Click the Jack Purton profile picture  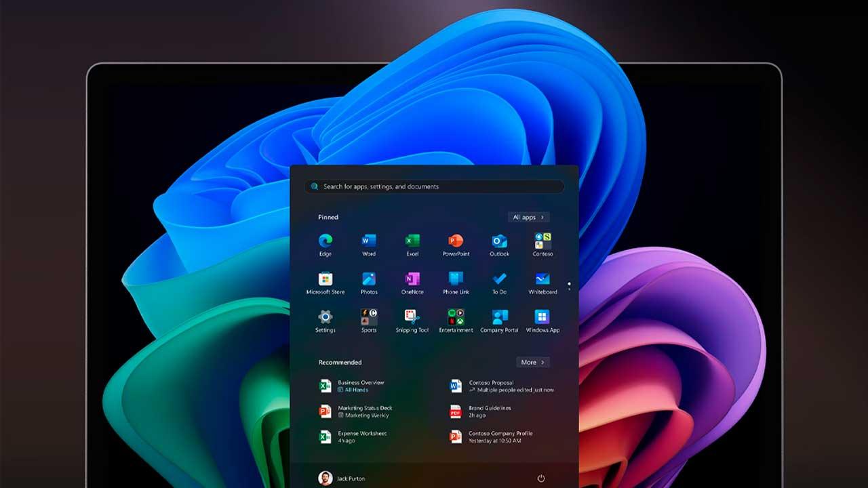[x=325, y=478]
